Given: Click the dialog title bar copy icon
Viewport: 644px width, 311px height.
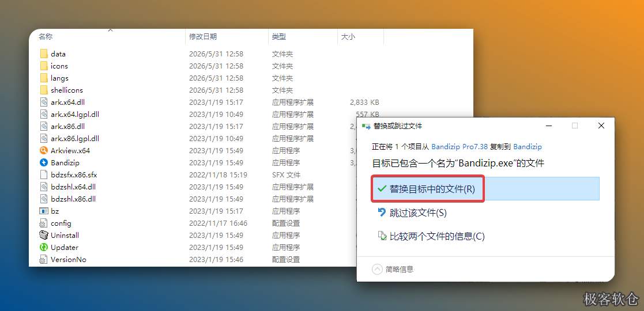Looking at the screenshot, I should [366, 126].
